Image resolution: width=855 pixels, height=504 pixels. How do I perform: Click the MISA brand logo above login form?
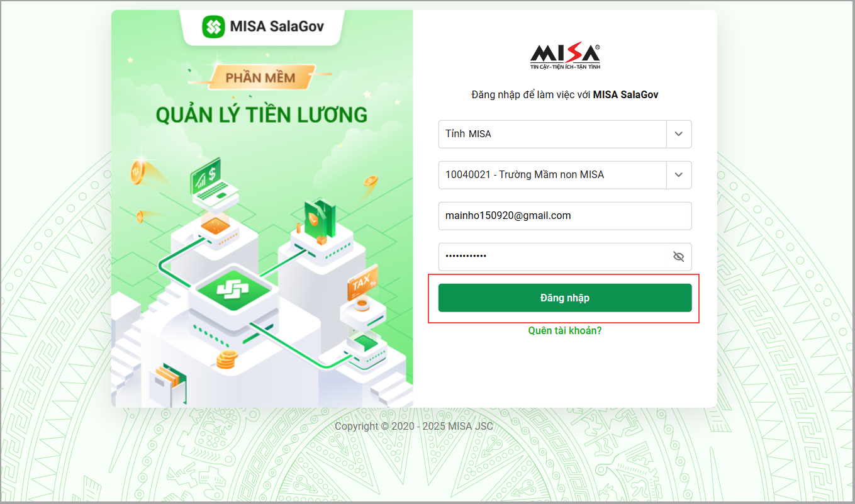(x=565, y=56)
